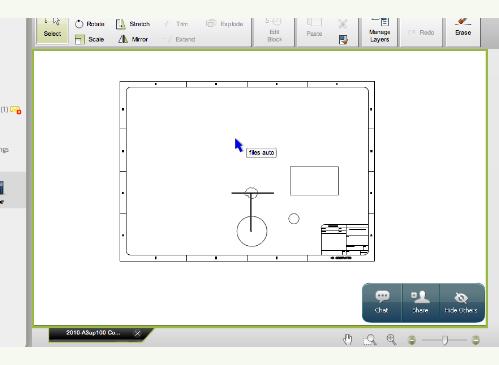Close the 2010-ASup100 drawing tab
The height and width of the screenshot is (365, 499).
tap(137, 333)
